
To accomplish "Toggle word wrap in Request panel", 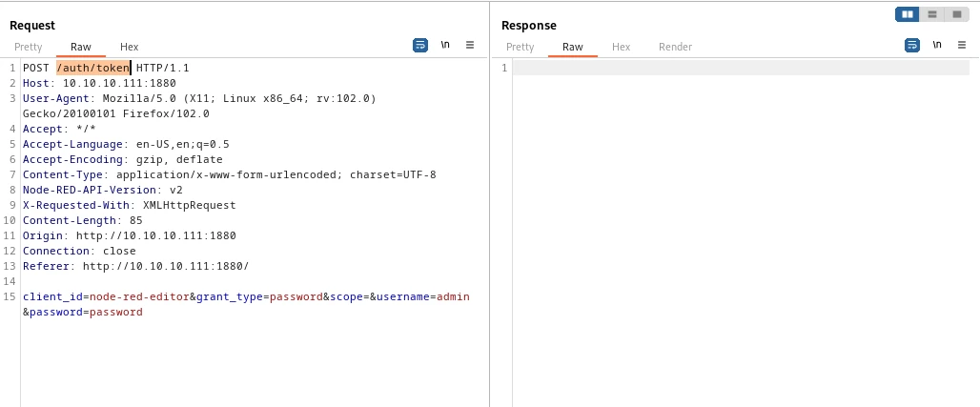I will pos(420,45).
